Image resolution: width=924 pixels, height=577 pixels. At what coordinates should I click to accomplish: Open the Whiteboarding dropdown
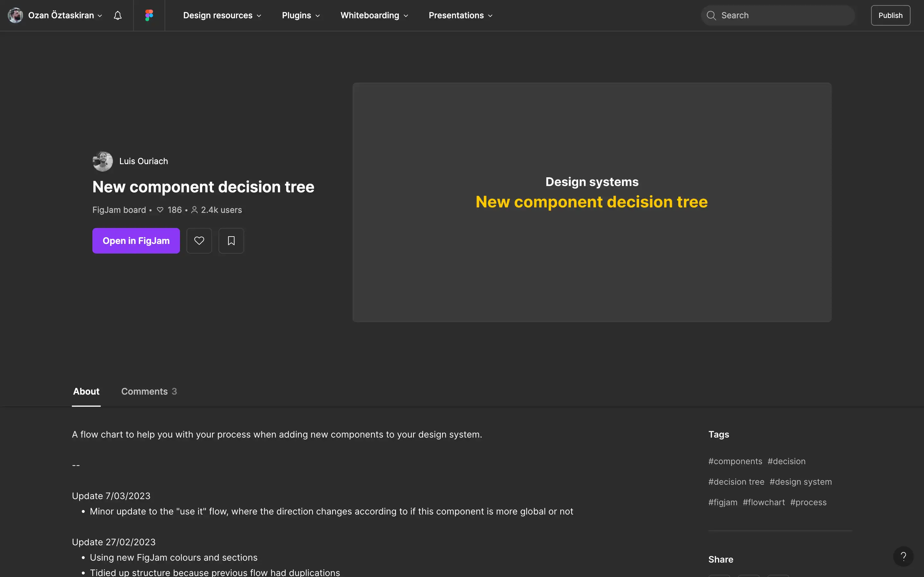[373, 15]
